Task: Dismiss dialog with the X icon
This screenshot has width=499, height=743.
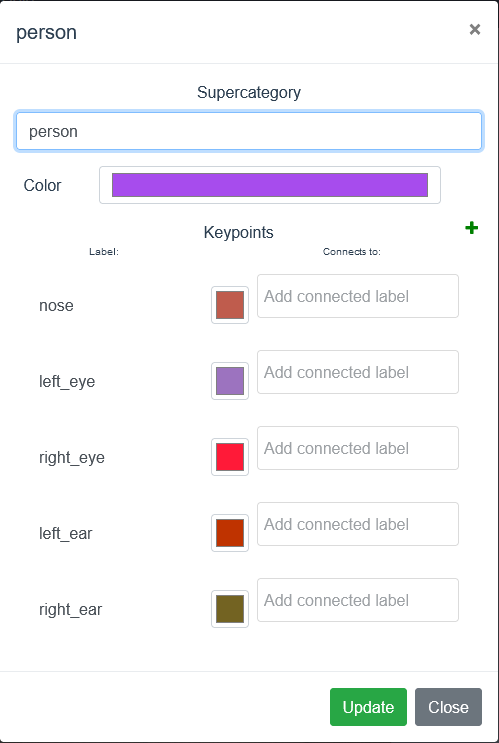Action: (475, 30)
